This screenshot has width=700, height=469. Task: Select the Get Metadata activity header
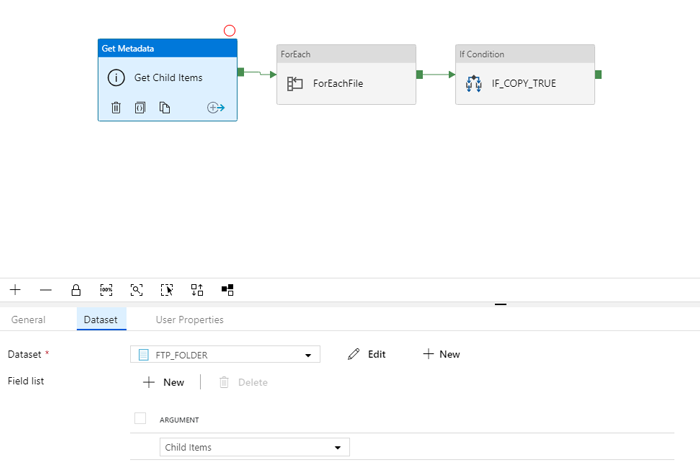point(167,48)
